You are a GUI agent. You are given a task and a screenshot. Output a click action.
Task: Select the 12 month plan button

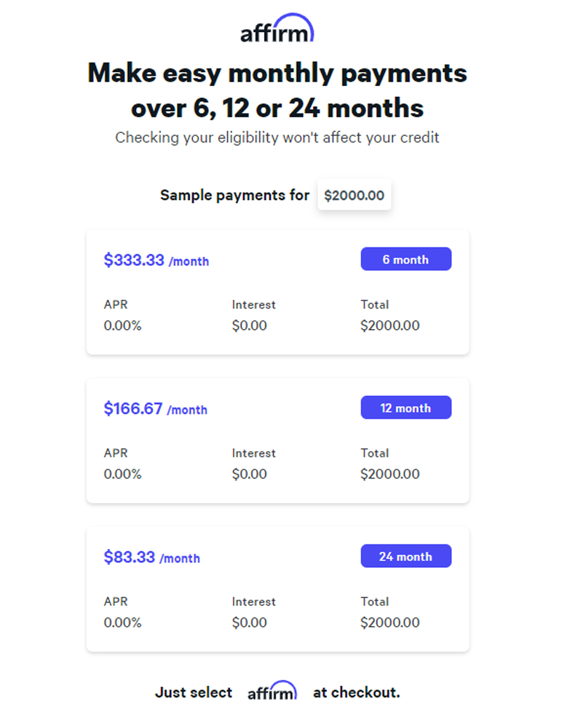[405, 408]
